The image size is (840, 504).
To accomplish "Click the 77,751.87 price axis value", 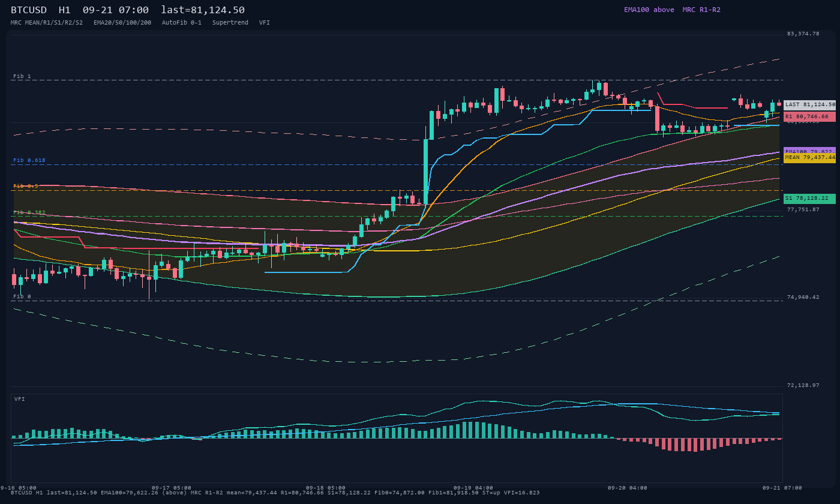I will coord(803,209).
